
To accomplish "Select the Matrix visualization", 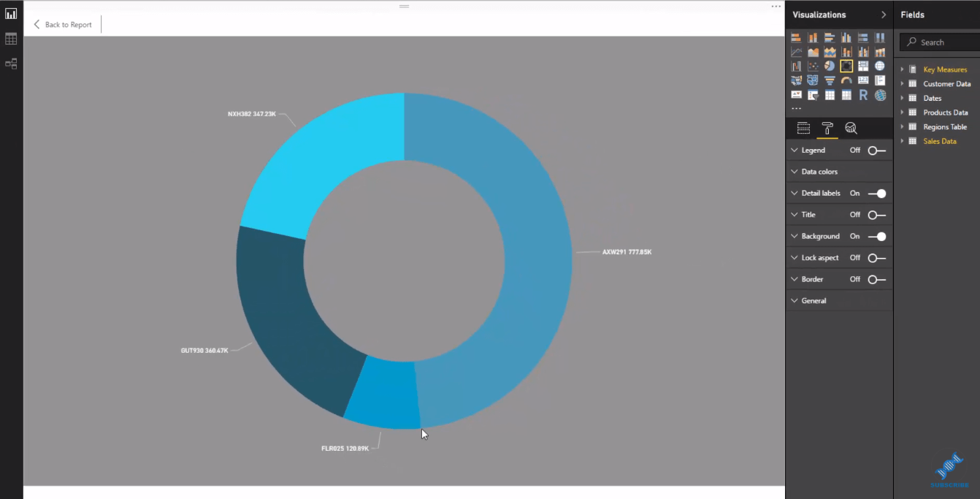I will point(846,95).
